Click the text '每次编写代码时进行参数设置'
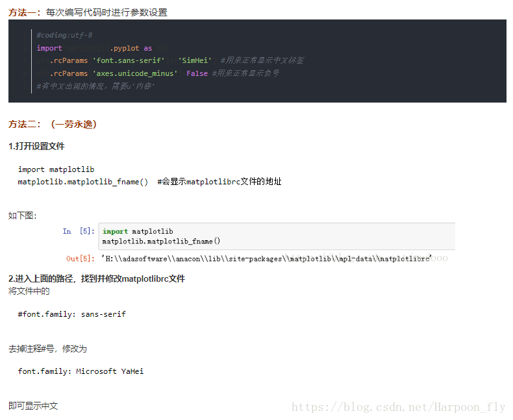The width and height of the screenshot is (513, 420). pos(106,12)
